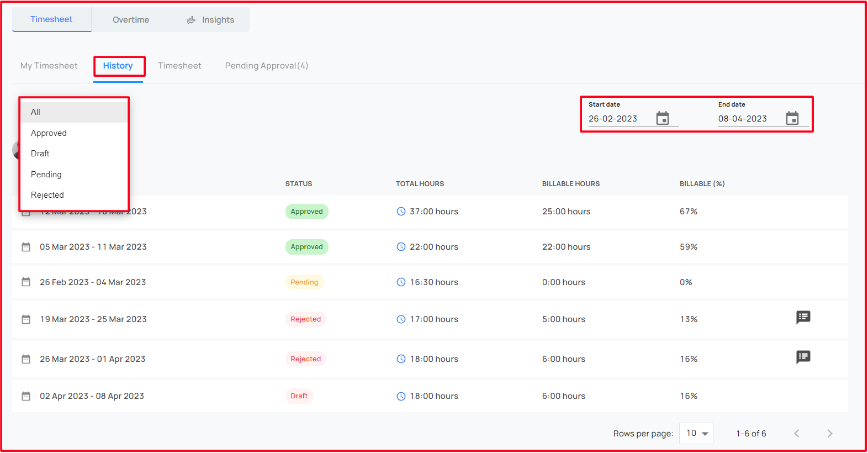Viewport: 868px width, 453px height.
Task: Click the Insights chart icon
Action: click(191, 20)
